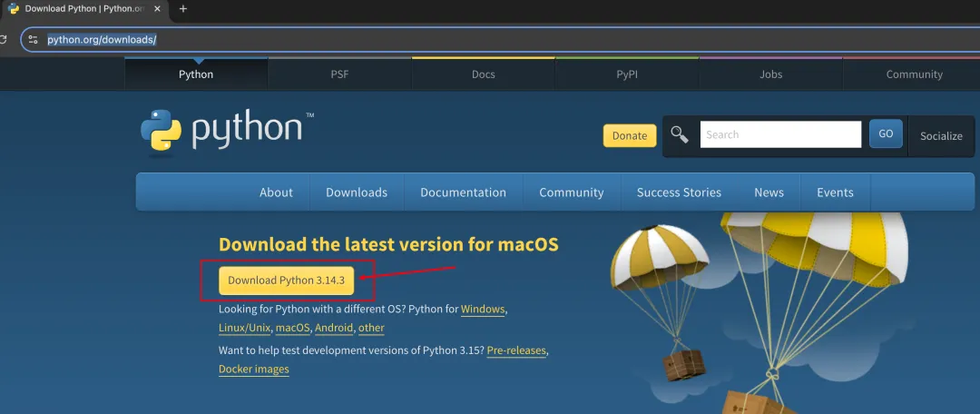Click the heading Download the latest version for macOS
Screen dimensions: 980x414
click(x=388, y=244)
